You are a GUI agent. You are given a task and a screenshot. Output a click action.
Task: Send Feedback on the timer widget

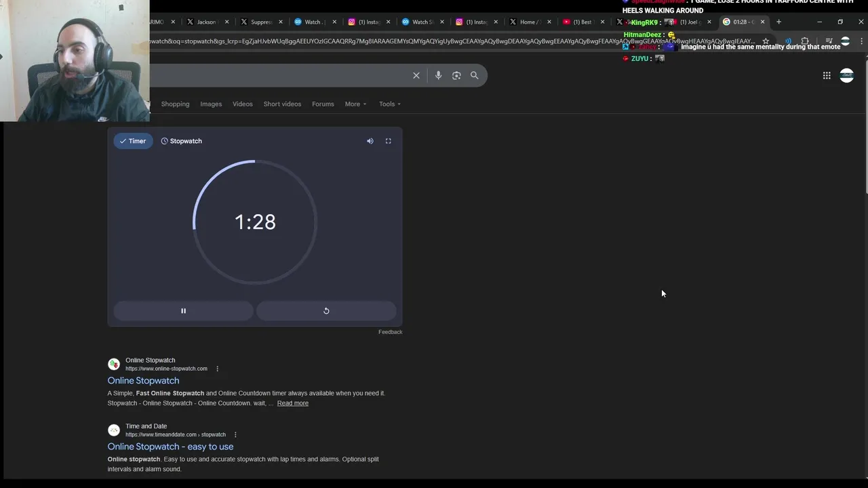coord(391,331)
